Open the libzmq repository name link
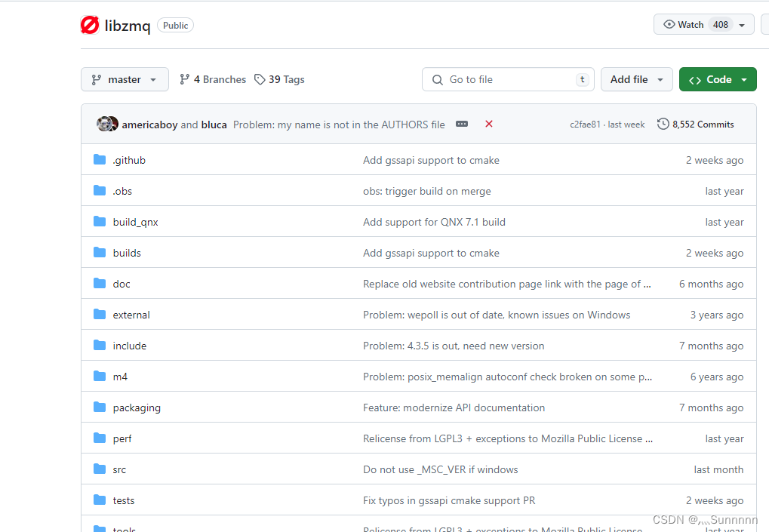Screen dimensions: 769x532 128,26
